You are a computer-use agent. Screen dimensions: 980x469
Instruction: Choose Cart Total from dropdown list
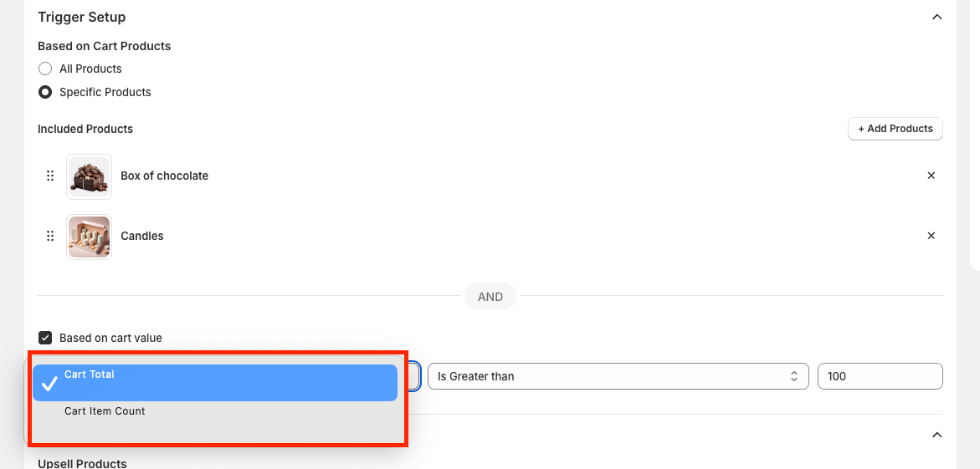pyautogui.click(x=214, y=382)
